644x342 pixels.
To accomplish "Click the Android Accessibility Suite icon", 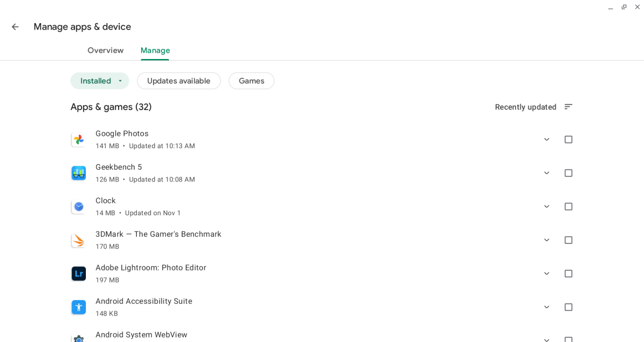I will 79,307.
